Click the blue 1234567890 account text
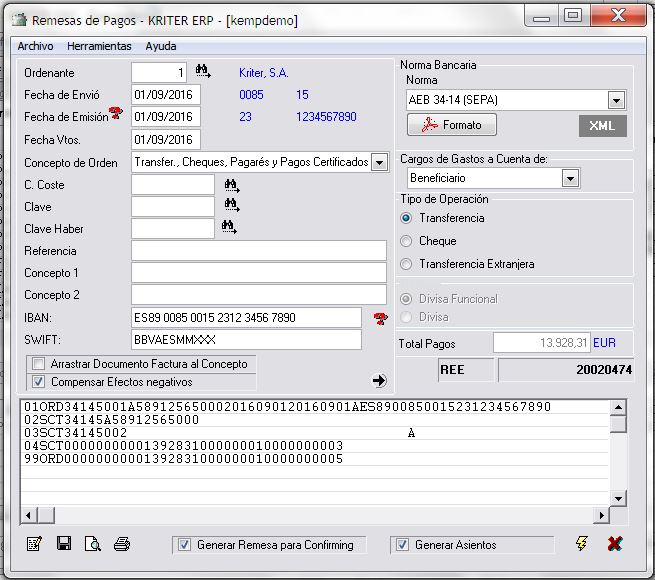 (x=326, y=117)
